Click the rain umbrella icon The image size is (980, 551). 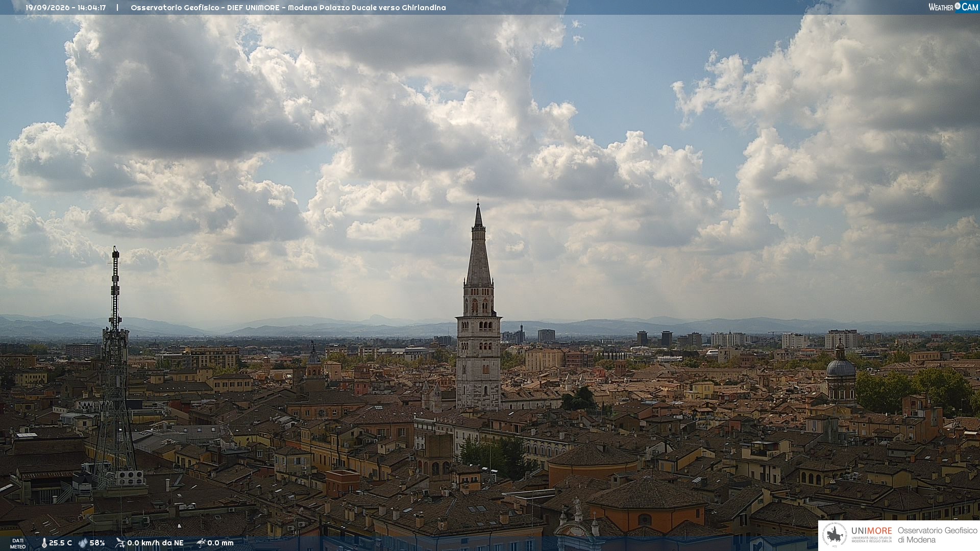[201, 543]
